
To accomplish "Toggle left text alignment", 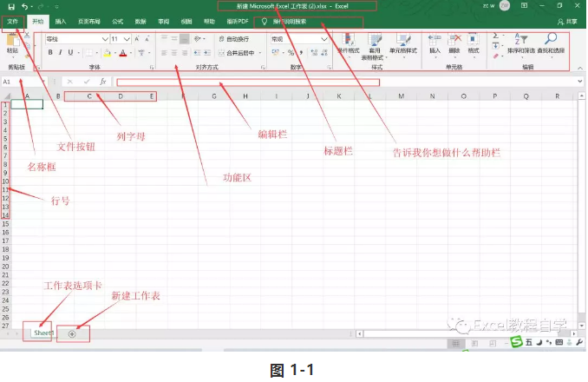I will coord(164,53).
